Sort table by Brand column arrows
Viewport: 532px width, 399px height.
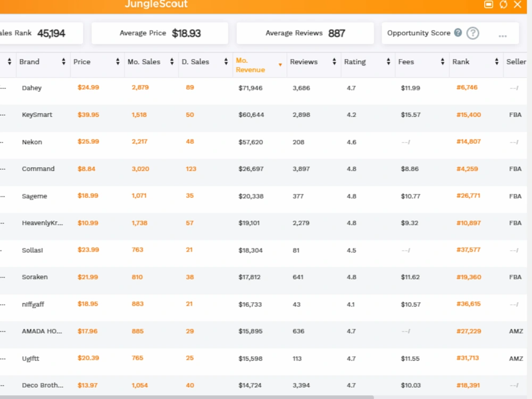tap(63, 61)
